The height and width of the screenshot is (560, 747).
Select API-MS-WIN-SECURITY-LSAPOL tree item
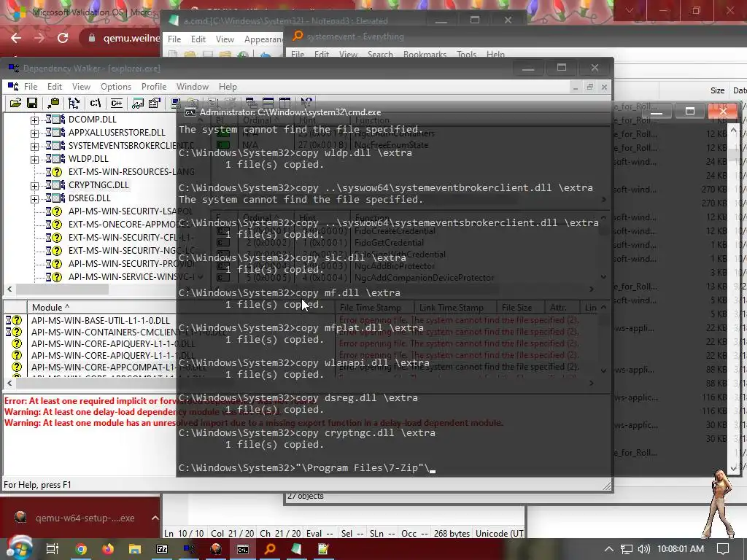tap(131, 211)
